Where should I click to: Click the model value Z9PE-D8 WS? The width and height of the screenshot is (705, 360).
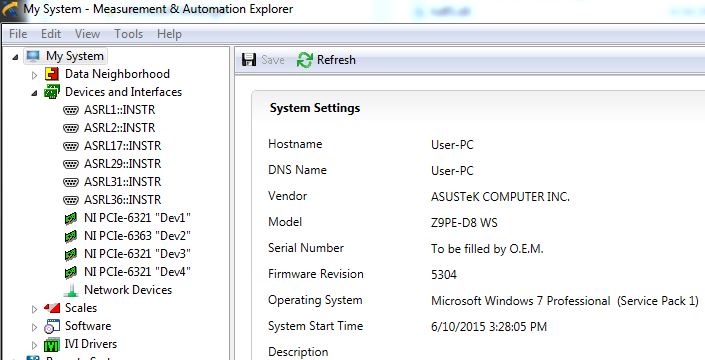coord(464,223)
